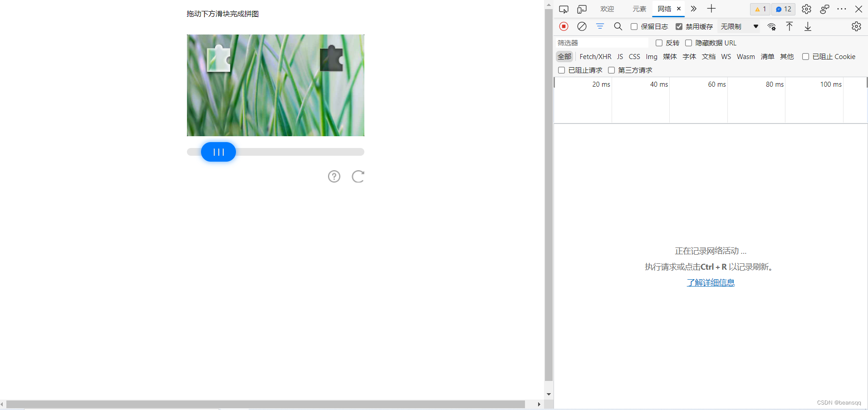Click the captcha help question icon
Image resolution: width=868 pixels, height=410 pixels.
(x=334, y=176)
